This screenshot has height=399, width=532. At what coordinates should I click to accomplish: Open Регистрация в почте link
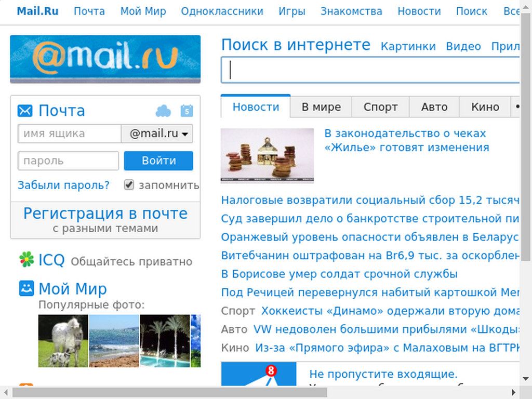point(105,214)
